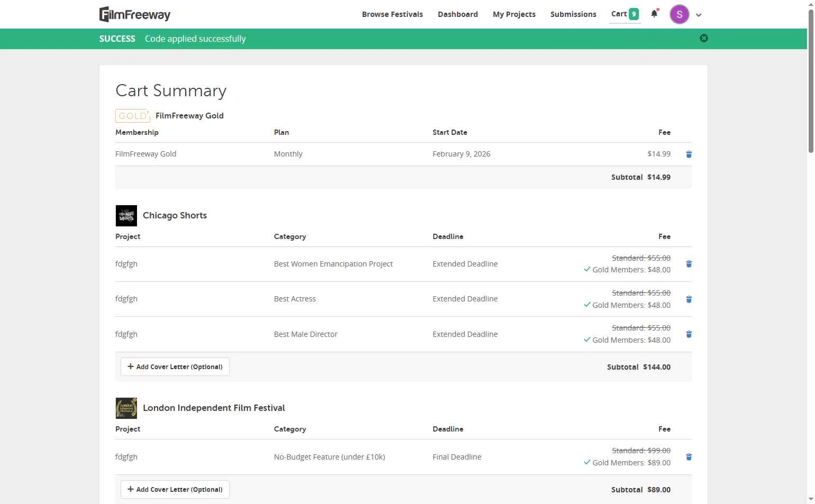The image size is (815, 504).
Task: Expand the account dropdown chevron
Action: pos(699,15)
